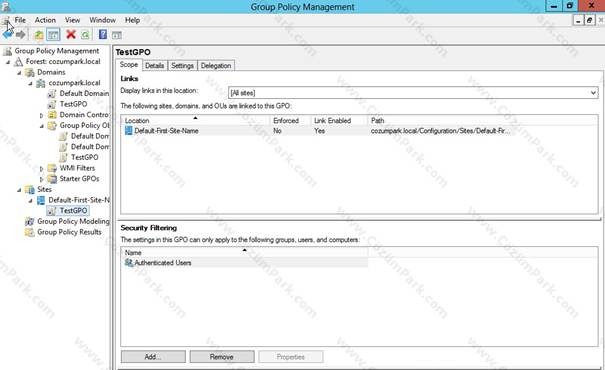Select highlighted TestGPO under Default-First-Site-Name
605x370 pixels.
73,211
